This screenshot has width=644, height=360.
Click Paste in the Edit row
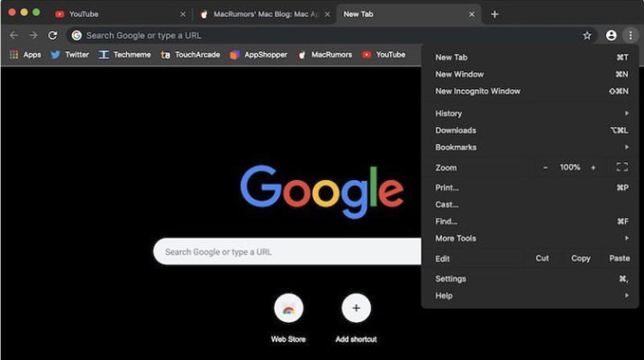click(x=620, y=258)
